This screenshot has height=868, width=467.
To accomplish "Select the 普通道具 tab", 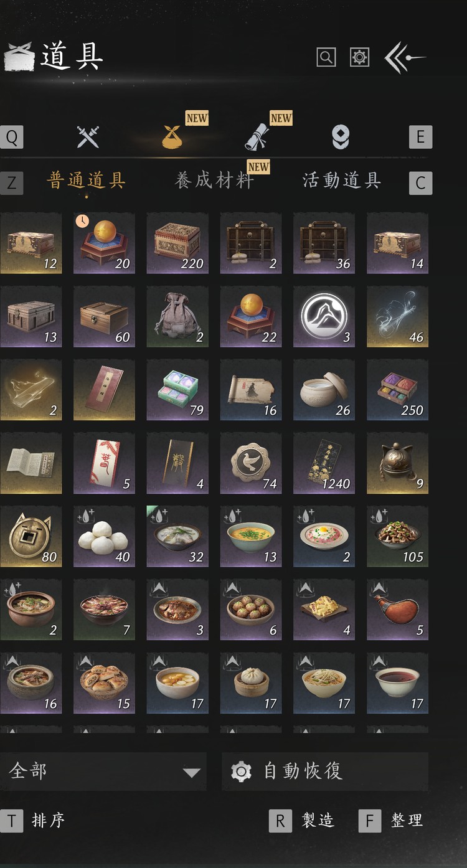I will [x=86, y=181].
